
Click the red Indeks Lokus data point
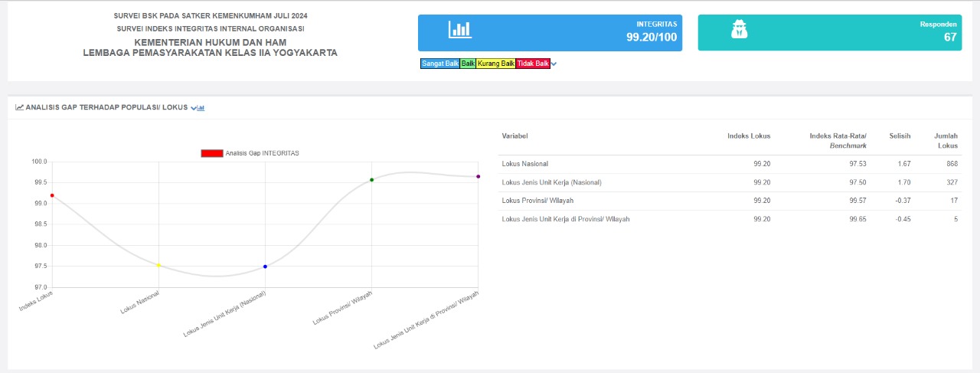pos(52,195)
